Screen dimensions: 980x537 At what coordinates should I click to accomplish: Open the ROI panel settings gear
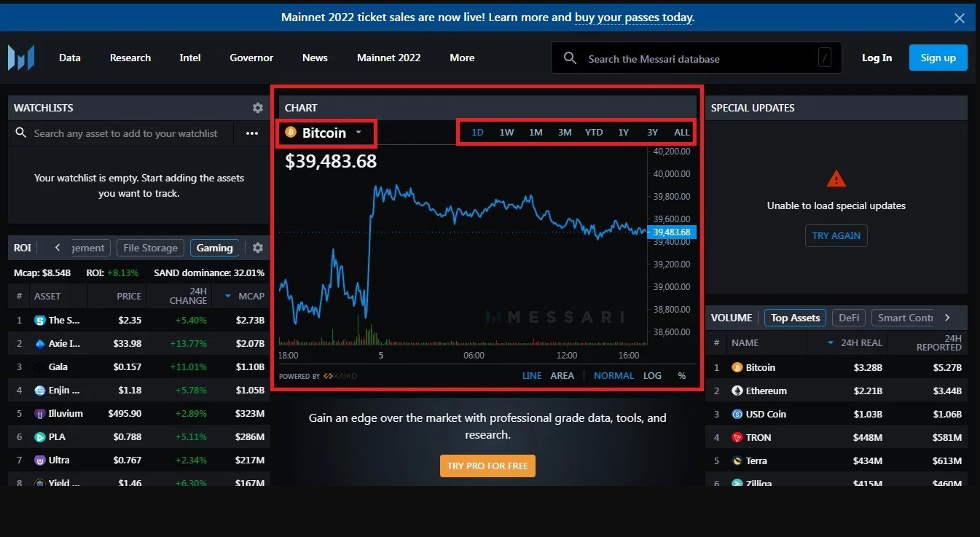(258, 248)
